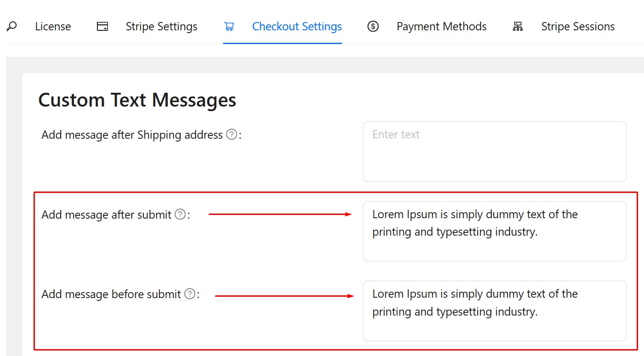The height and width of the screenshot is (356, 644).
Task: Click help icon beside 'Add message after submit'
Action: click(x=181, y=214)
